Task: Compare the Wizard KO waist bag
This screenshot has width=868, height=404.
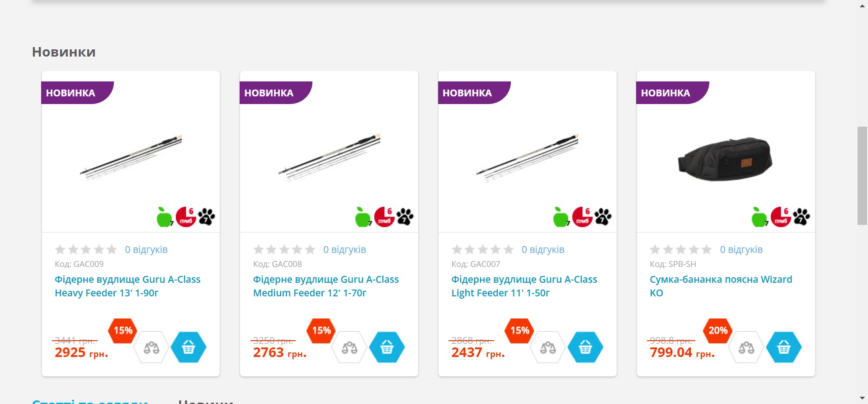Action: pos(746,347)
